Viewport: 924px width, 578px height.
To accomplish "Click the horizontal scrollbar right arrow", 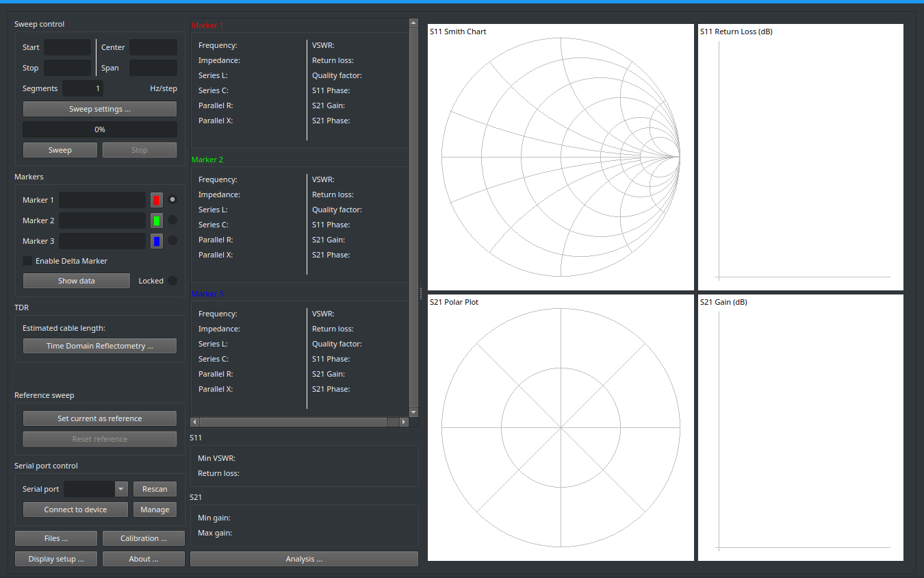I will point(404,422).
